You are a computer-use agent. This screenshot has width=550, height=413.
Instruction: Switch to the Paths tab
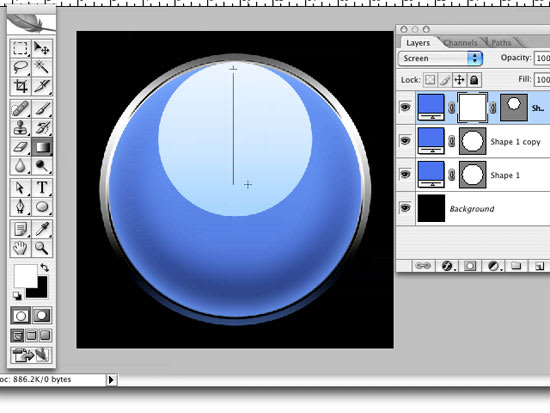tap(501, 43)
